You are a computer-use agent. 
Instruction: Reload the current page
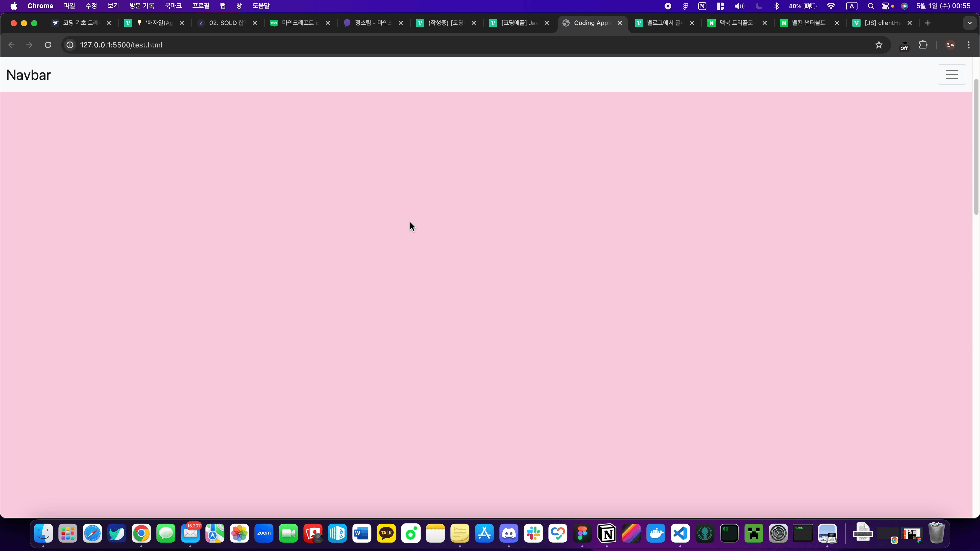tap(48, 45)
